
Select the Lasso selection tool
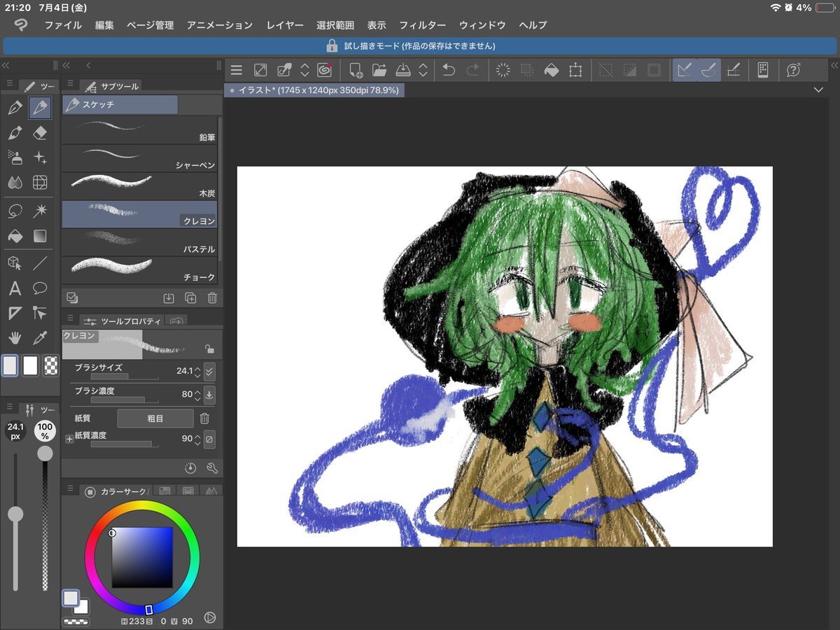click(x=15, y=211)
